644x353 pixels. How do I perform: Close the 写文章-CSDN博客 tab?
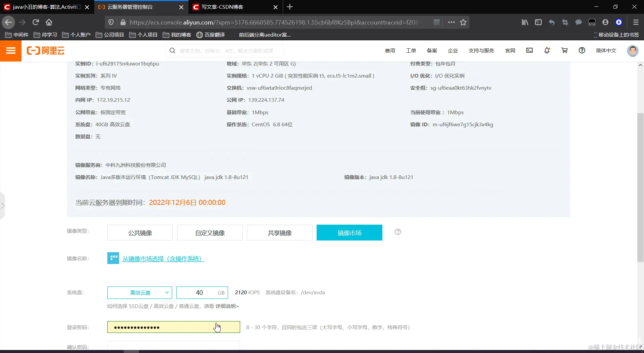(x=275, y=7)
